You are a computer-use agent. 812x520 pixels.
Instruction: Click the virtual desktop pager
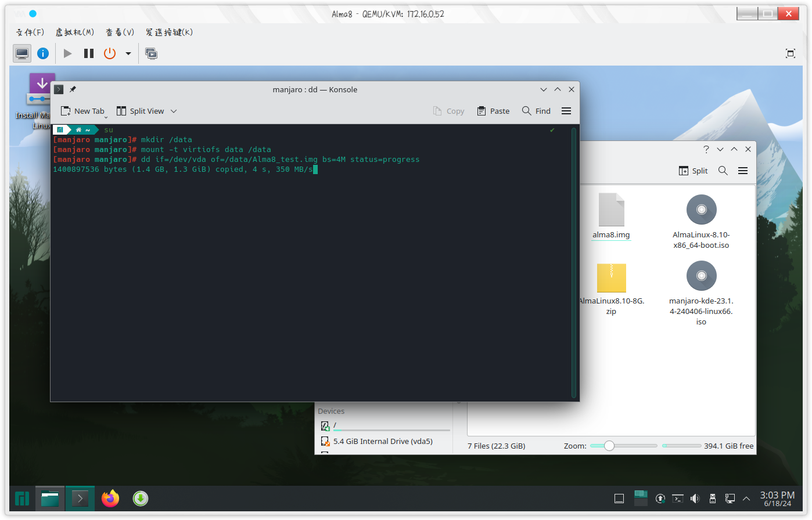pos(641,499)
